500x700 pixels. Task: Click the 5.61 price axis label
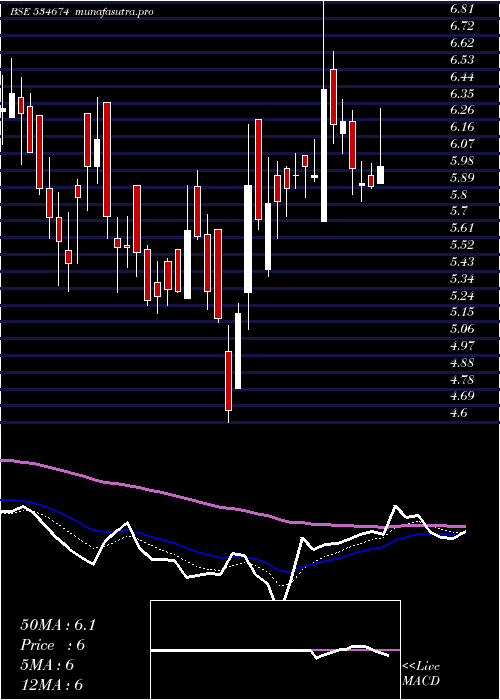(462, 228)
